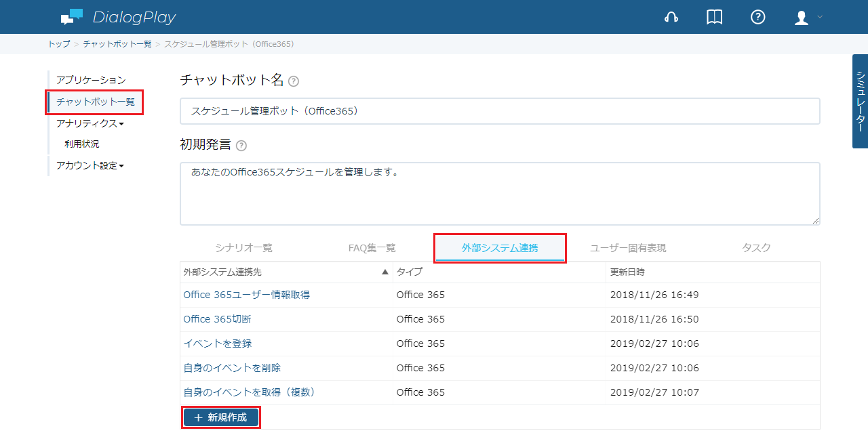868x437 pixels.
Task: Go to トップ breadcrumb link
Action: point(59,44)
